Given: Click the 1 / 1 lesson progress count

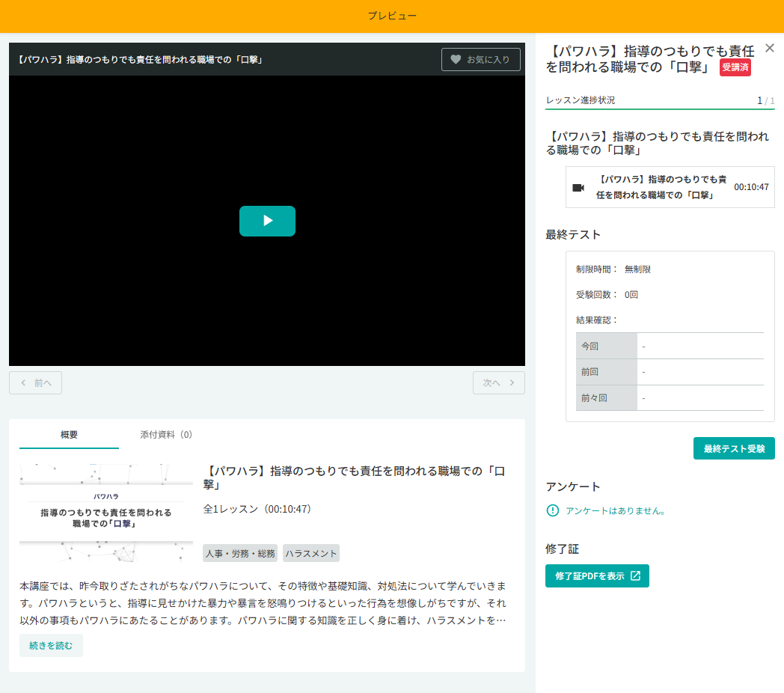Looking at the screenshot, I should [765, 100].
